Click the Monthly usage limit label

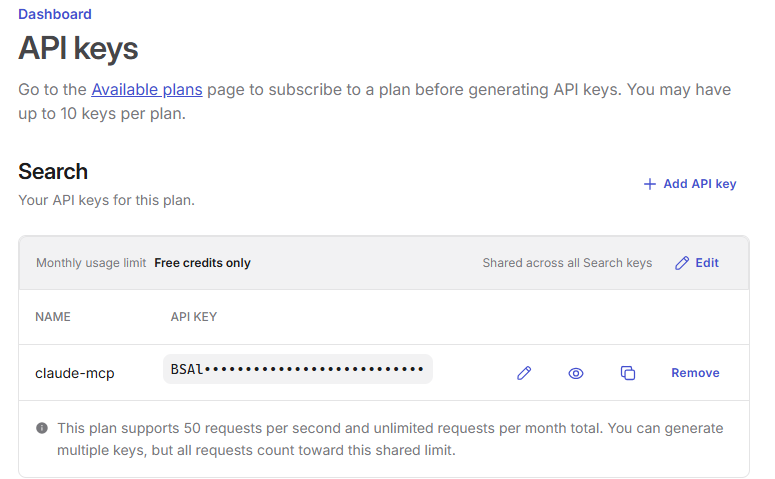pyautogui.click(x=91, y=263)
